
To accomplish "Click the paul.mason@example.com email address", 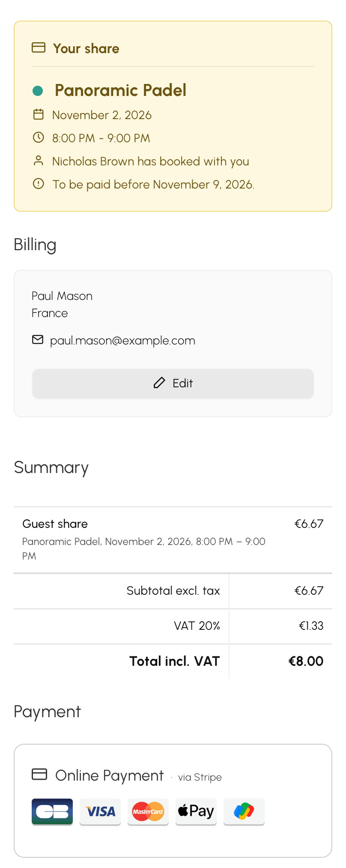I will tap(122, 341).
